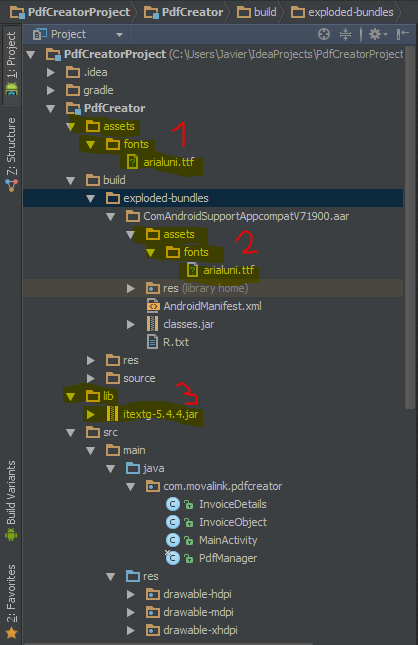Select the lib folder icon
This screenshot has width=418, height=645.
[93, 396]
